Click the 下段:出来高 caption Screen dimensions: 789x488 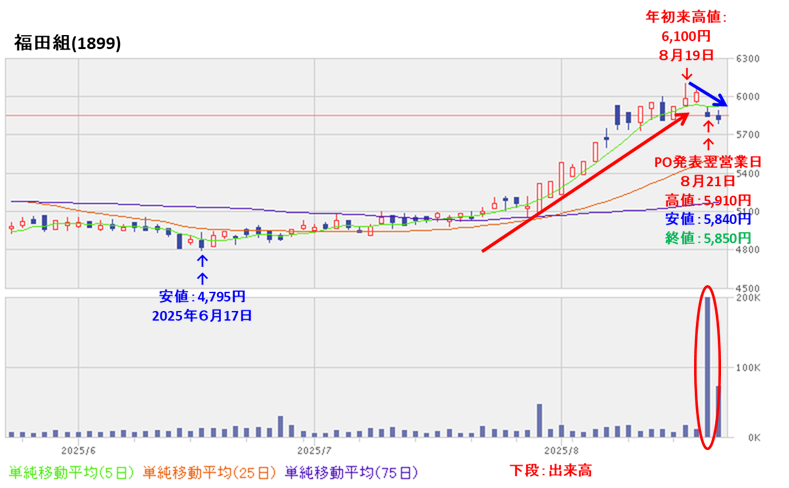coord(550,471)
